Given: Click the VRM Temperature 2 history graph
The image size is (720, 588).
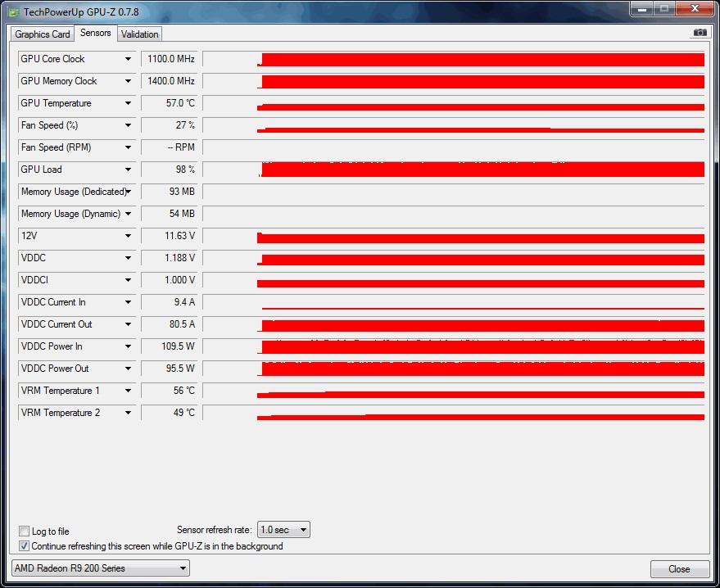Looking at the screenshot, I should tap(454, 413).
